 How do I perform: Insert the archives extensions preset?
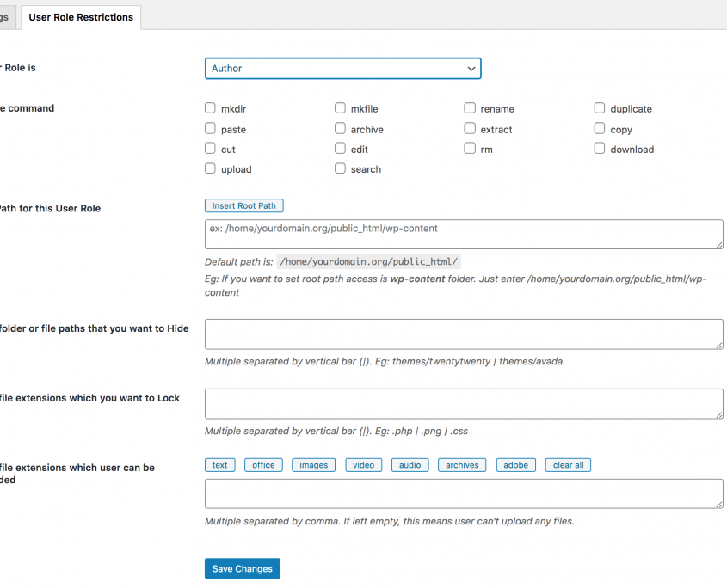(x=462, y=465)
